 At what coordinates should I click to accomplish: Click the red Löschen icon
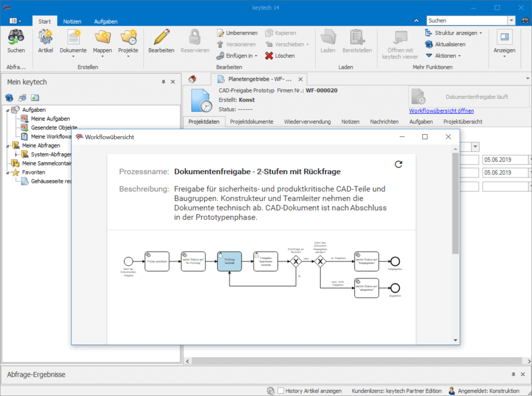pos(269,56)
